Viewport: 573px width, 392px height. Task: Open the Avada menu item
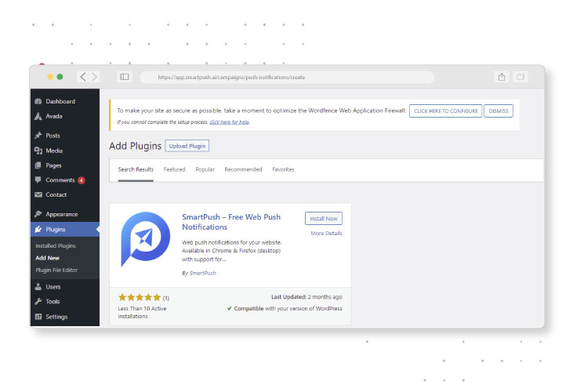(x=65, y=116)
